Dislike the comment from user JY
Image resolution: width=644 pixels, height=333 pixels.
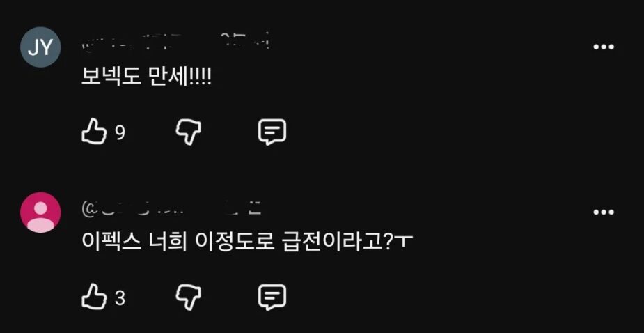tap(188, 132)
